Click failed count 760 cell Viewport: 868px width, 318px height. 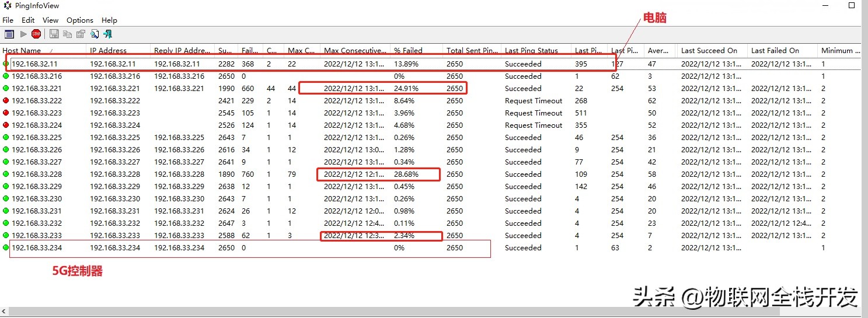click(248, 174)
